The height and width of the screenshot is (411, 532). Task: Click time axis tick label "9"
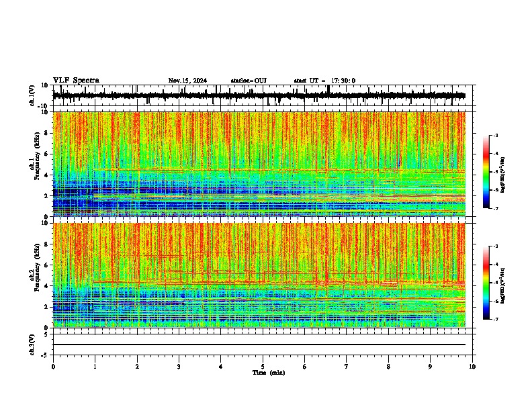coord(430,367)
